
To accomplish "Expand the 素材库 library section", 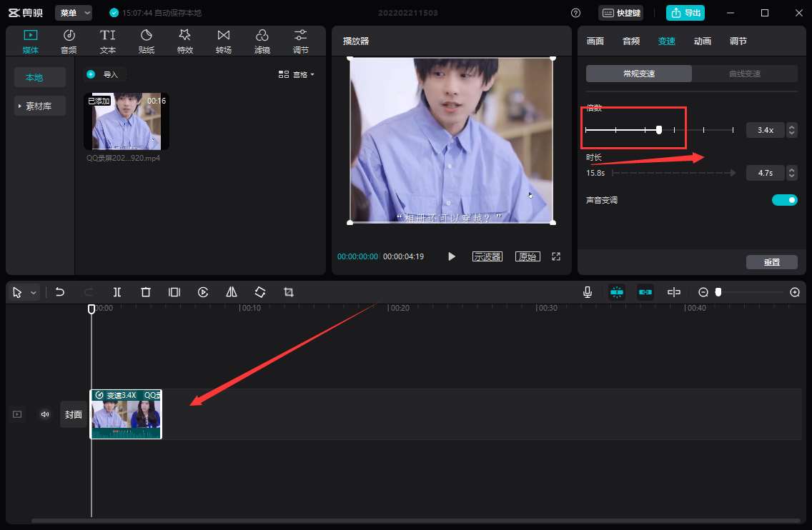I will click(x=39, y=106).
